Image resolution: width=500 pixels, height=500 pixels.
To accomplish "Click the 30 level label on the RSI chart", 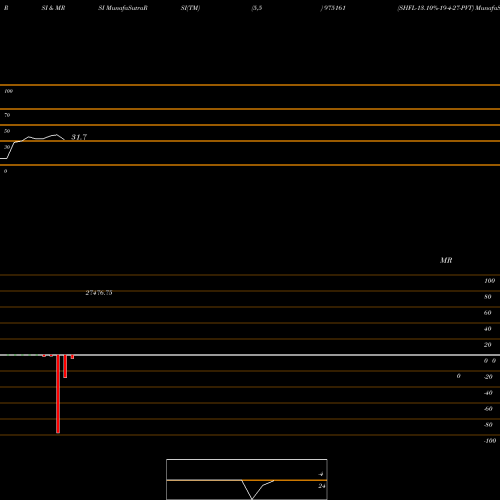I will [7, 147].
